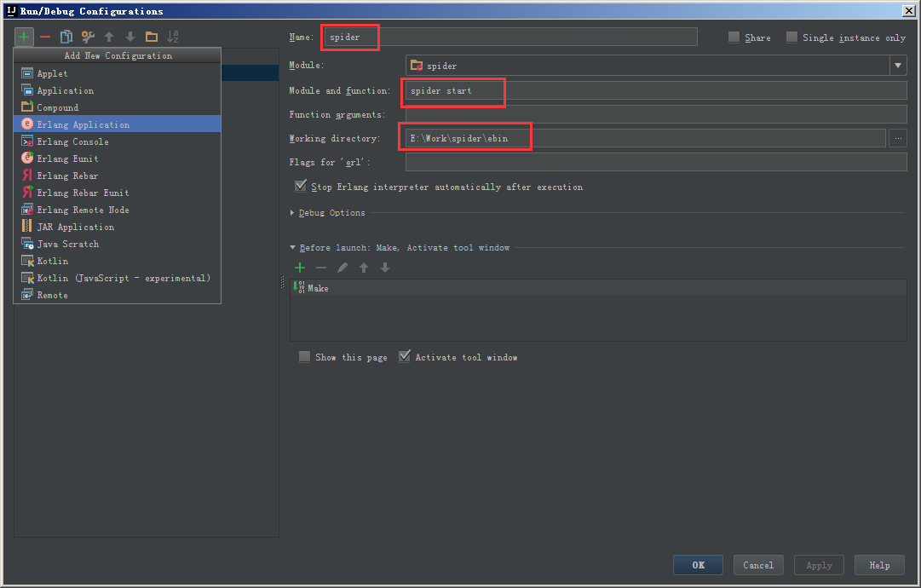Browse working directory with the ellipsis button
921x588 pixels.
click(897, 138)
